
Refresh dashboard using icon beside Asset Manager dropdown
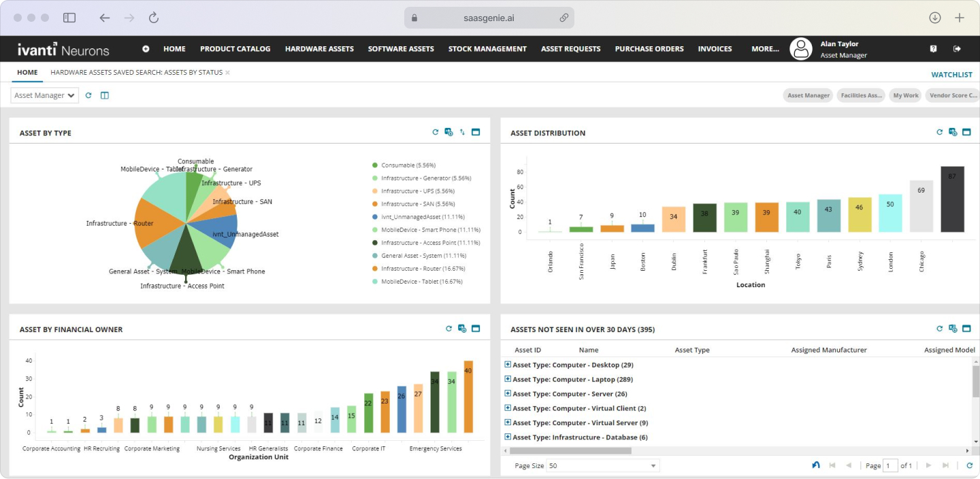[x=88, y=95]
